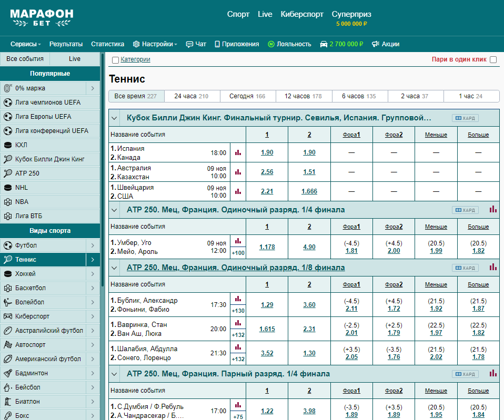504x420 pixels.
Task: Open +100 more markets for Умбер match
Action: click(x=238, y=253)
